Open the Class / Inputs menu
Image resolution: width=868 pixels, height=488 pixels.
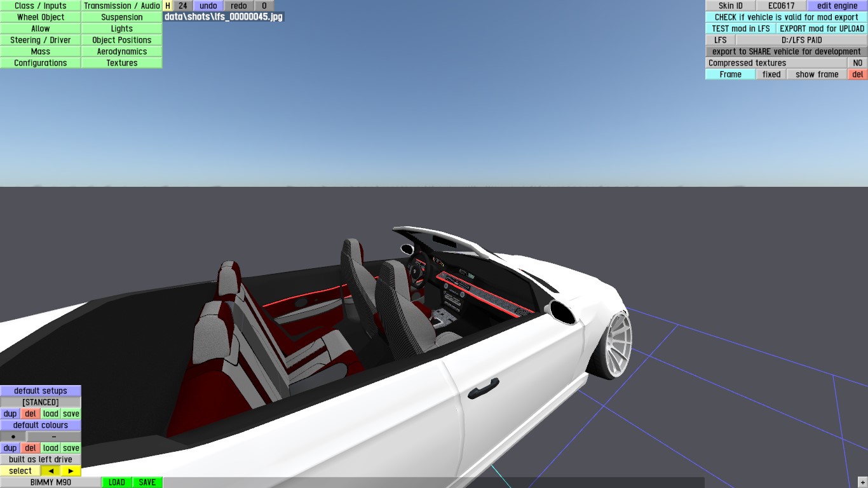pyautogui.click(x=41, y=6)
